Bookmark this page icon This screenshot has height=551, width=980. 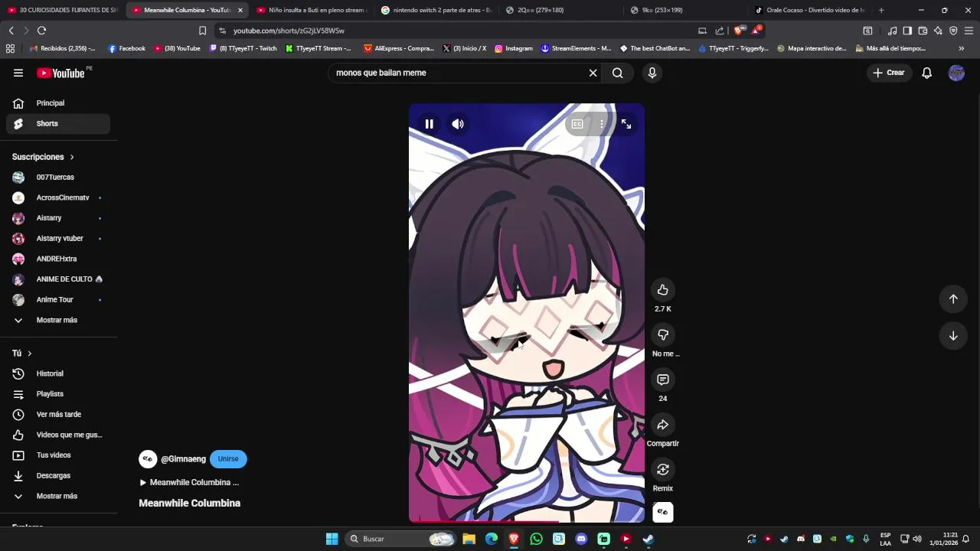pyautogui.click(x=202, y=31)
